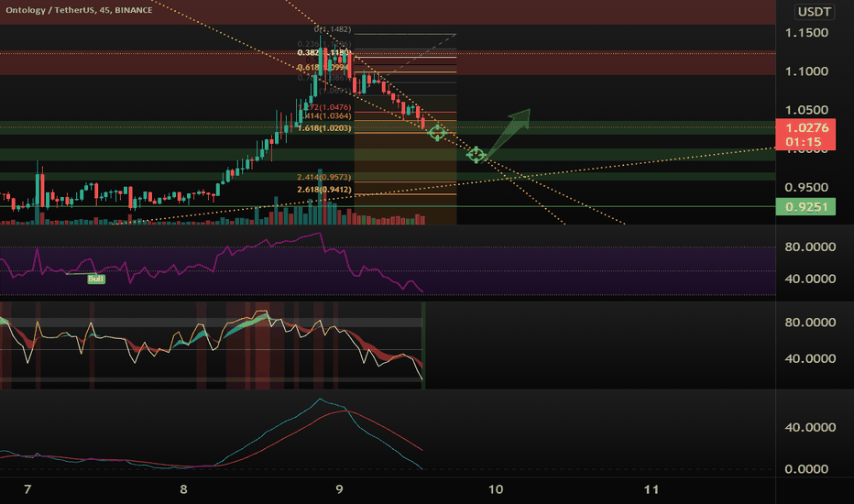Select the green 0.9251 price label

[805, 207]
